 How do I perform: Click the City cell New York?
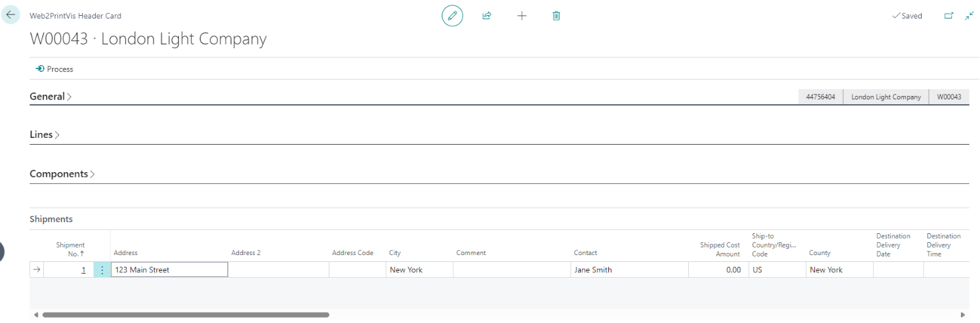point(418,270)
